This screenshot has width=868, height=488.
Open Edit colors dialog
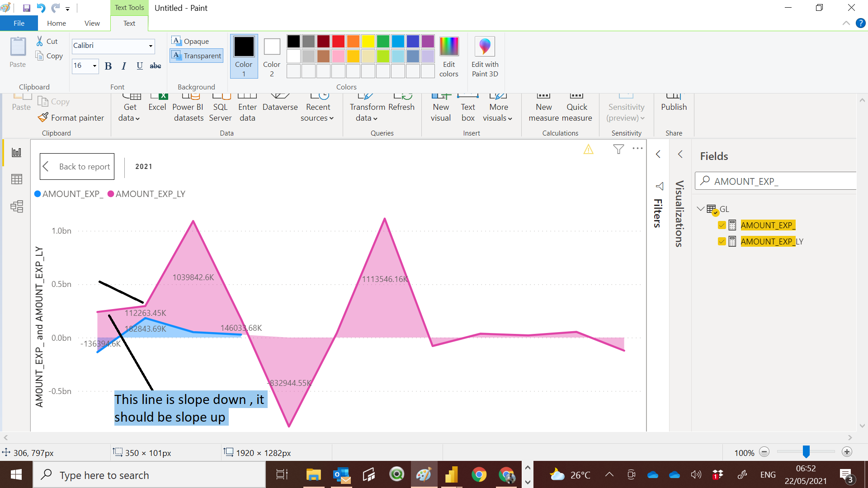click(449, 57)
